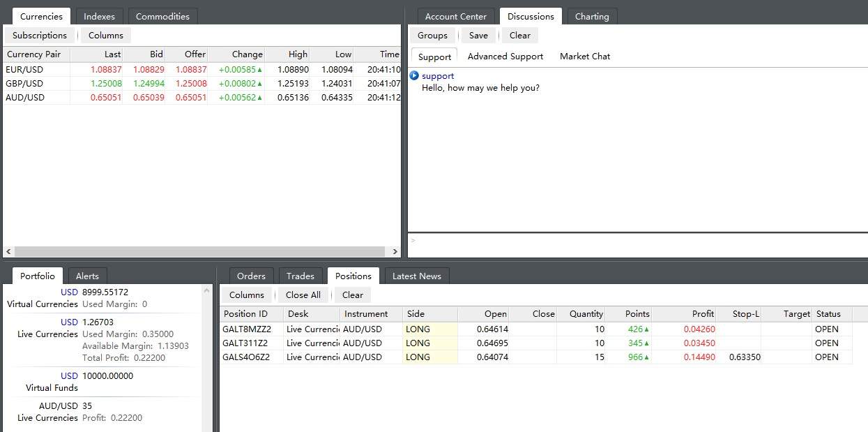Sort by Low column header
The height and width of the screenshot is (432, 868).
point(332,54)
